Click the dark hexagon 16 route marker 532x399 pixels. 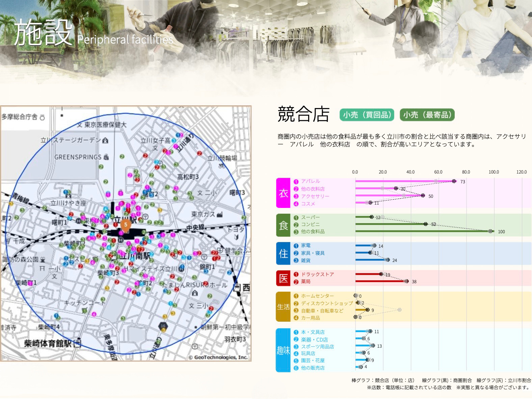[163, 326]
